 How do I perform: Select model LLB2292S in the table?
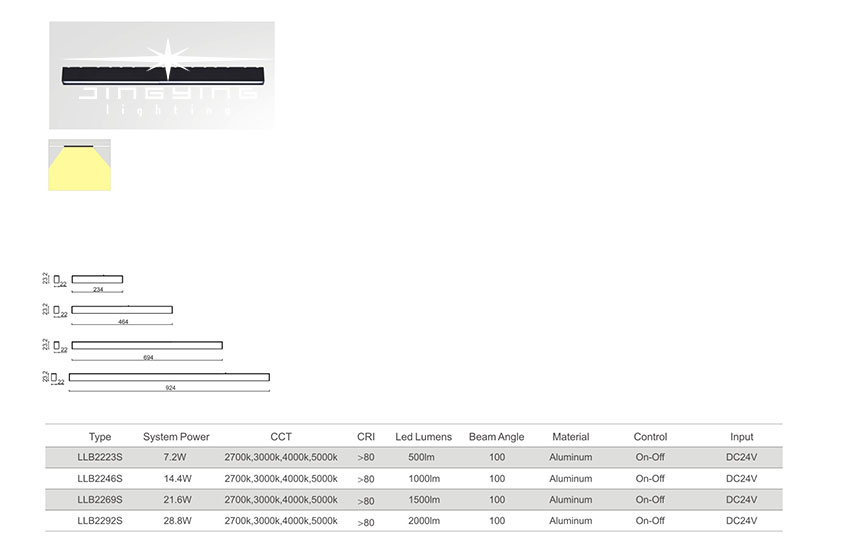coord(100,521)
